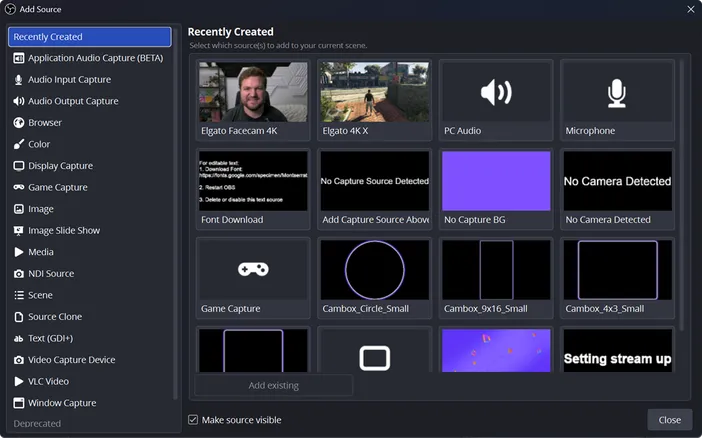The image size is (702, 438).
Task: Click the Audio Output Capture speaker icon
Action: pyautogui.click(x=18, y=101)
